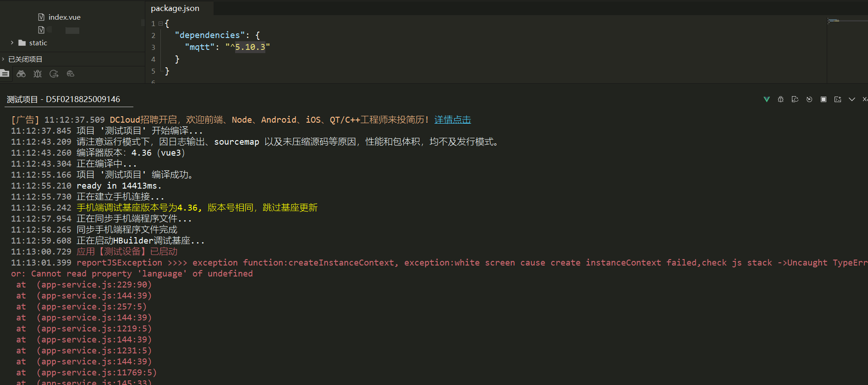The height and width of the screenshot is (385, 868).
Task: Open the binoculars search panel
Action: pyautogui.click(x=21, y=74)
